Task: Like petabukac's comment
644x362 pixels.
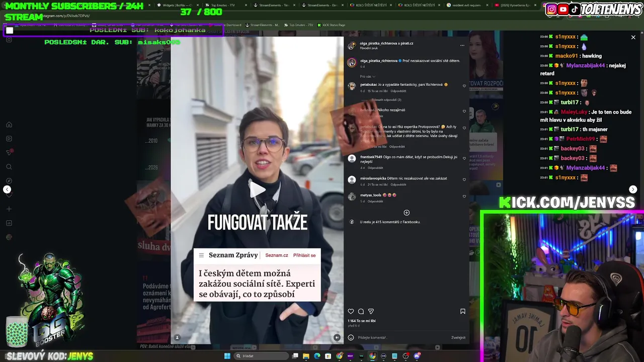Action: (x=464, y=86)
